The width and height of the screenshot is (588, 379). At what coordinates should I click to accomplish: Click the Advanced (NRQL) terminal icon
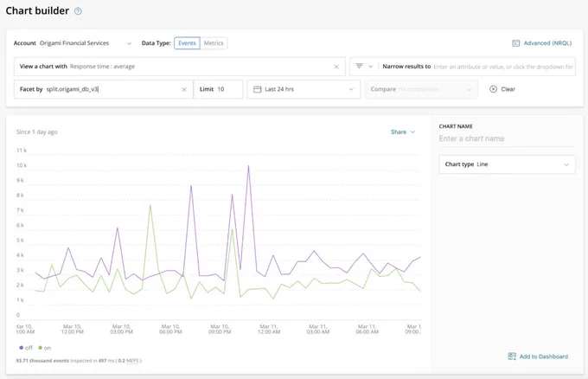516,43
